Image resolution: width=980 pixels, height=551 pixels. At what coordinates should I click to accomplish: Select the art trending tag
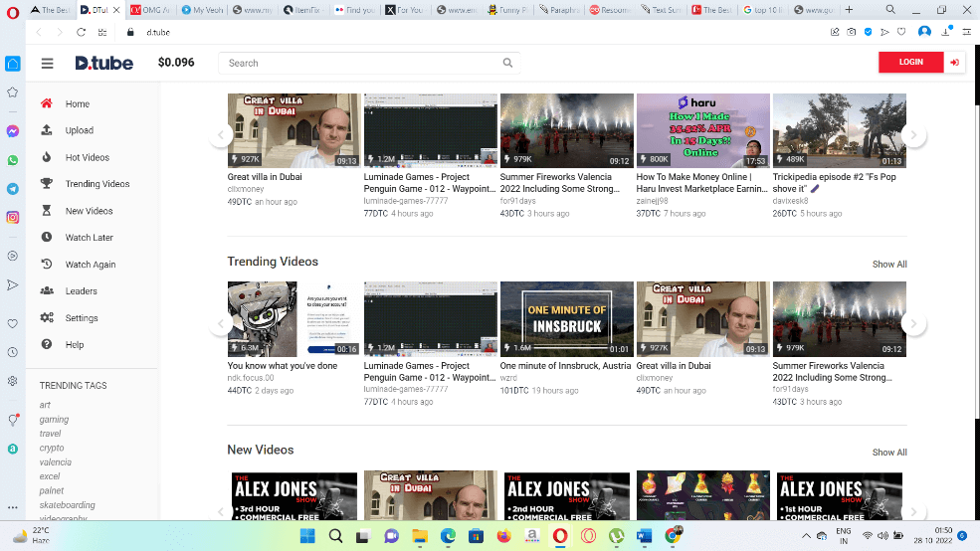45,405
